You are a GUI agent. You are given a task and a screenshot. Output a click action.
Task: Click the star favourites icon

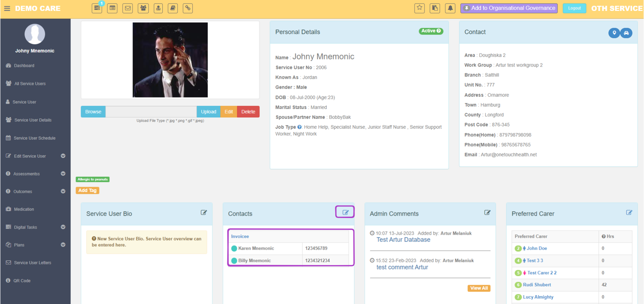(x=420, y=8)
